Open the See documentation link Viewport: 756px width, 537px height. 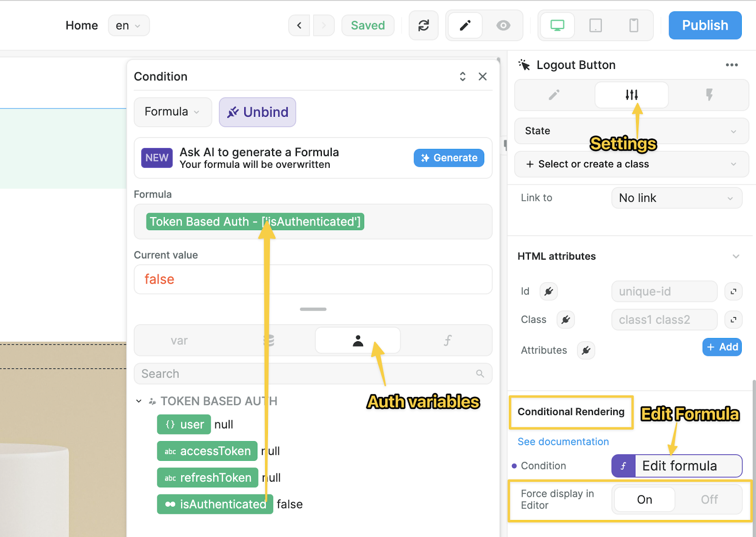[x=563, y=442]
